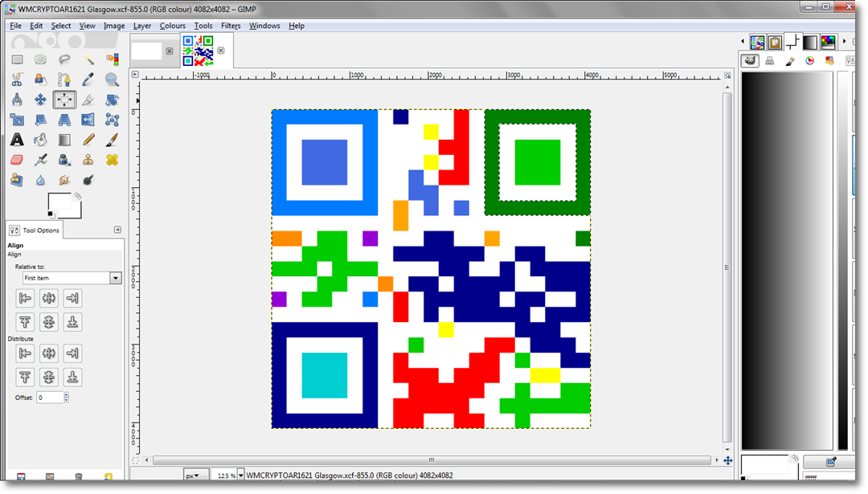Swap foreground and background colours

[x=77, y=196]
